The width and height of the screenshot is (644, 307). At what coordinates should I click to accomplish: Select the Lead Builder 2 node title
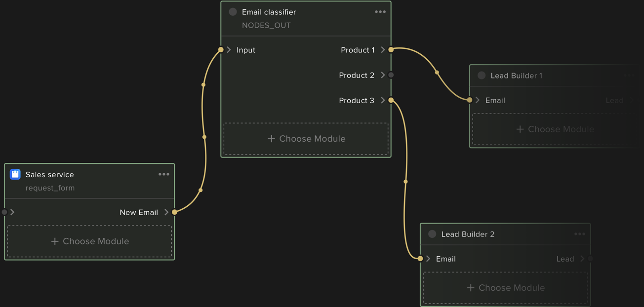(467, 234)
